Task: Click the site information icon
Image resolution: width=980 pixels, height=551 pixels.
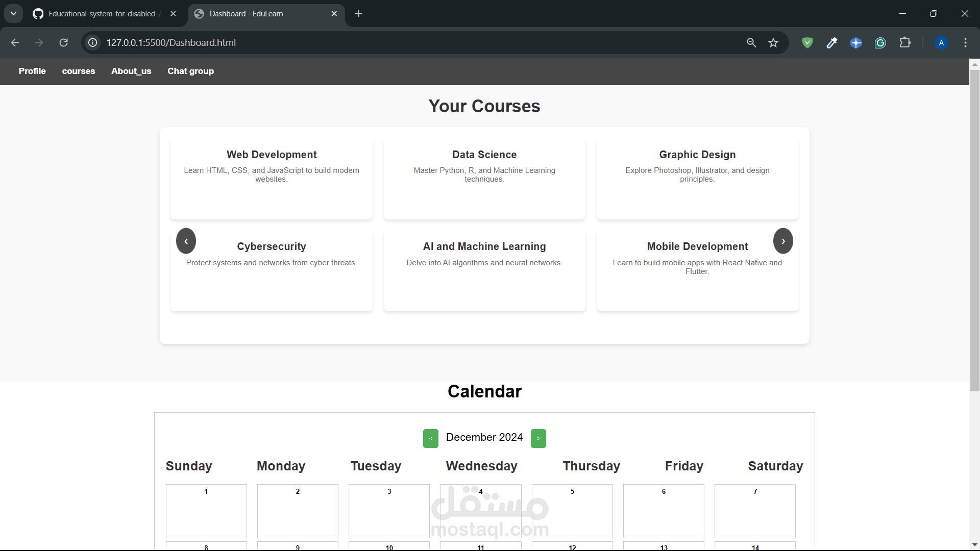Action: (93, 43)
